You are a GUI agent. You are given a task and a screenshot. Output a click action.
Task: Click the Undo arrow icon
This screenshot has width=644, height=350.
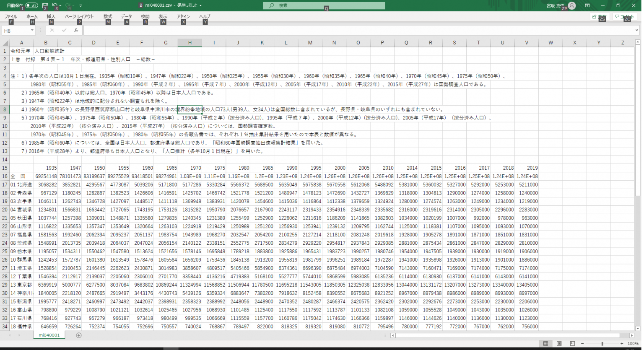click(55, 5)
